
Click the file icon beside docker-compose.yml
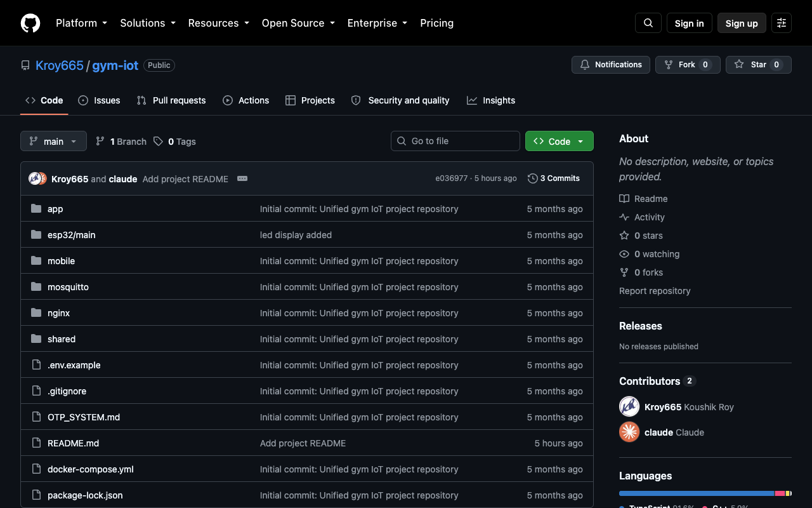(x=36, y=469)
